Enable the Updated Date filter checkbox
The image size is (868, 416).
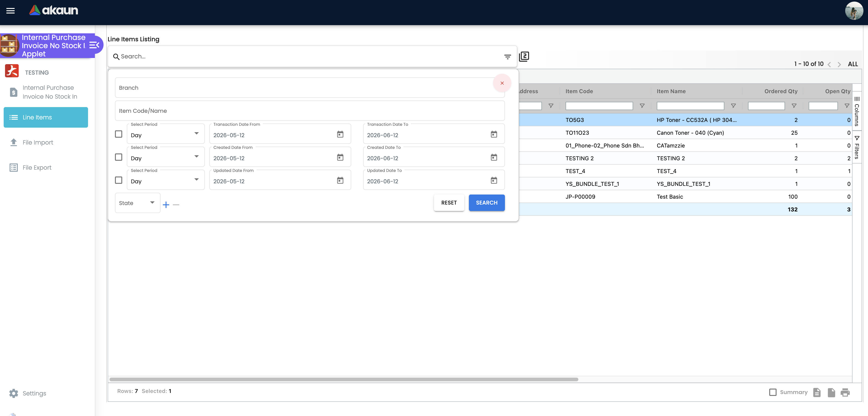click(119, 180)
